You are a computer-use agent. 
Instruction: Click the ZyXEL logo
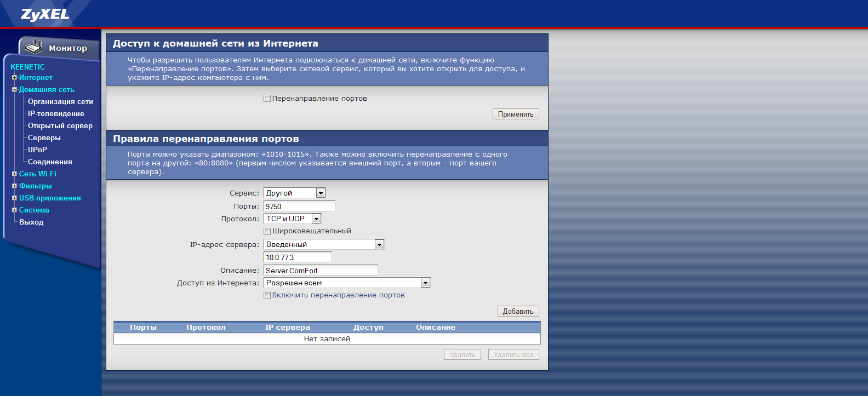click(x=45, y=14)
